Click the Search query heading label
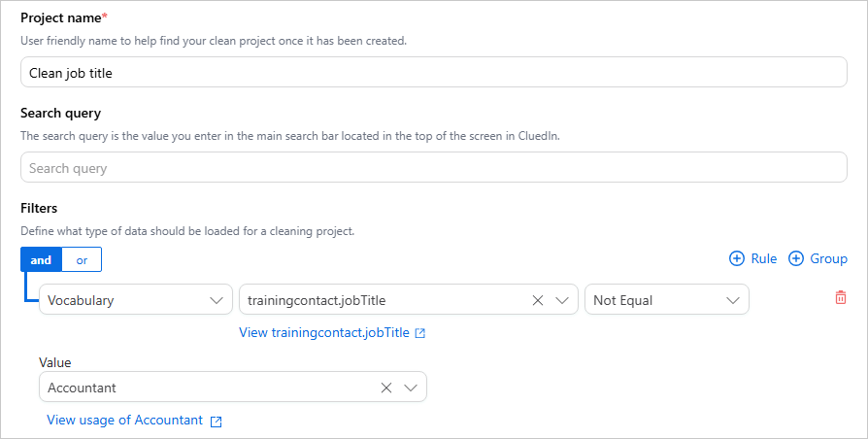868x439 pixels. click(x=60, y=114)
